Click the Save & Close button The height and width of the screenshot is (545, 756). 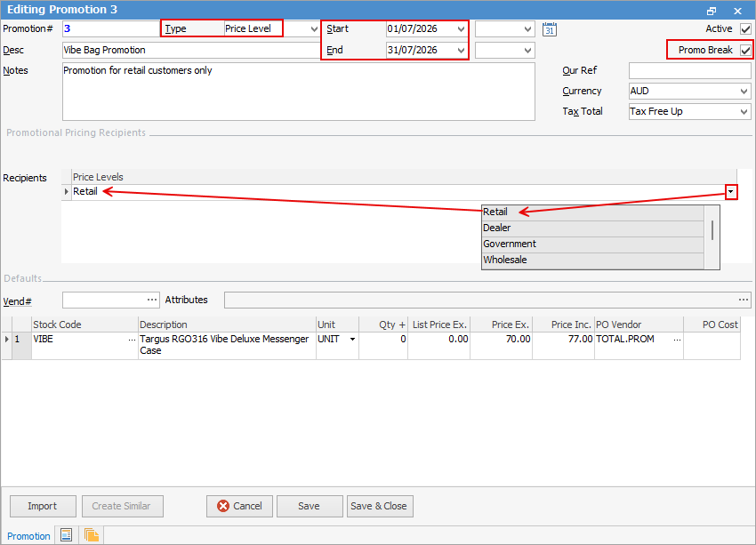(x=379, y=506)
